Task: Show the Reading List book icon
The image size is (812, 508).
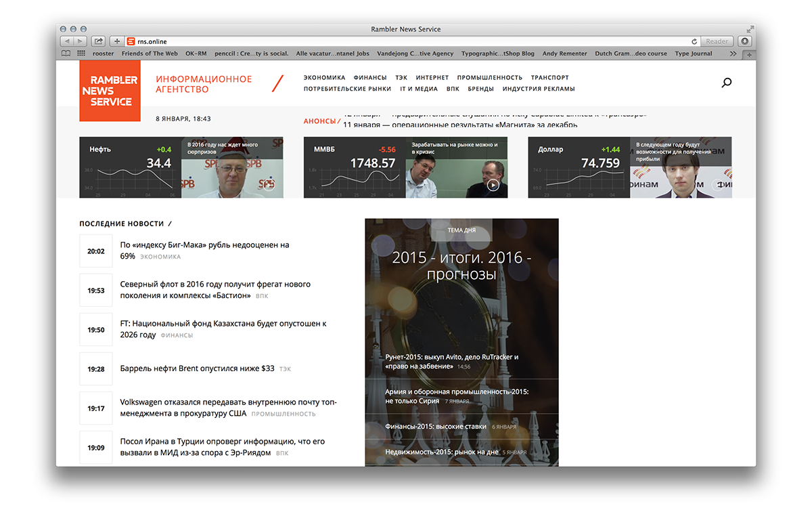Action: [x=66, y=54]
